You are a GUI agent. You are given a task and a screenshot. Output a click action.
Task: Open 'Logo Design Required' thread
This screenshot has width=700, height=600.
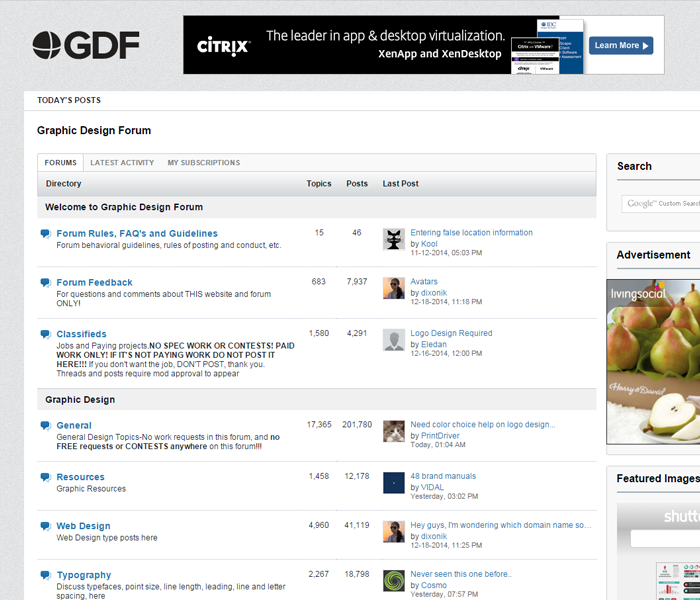click(451, 333)
